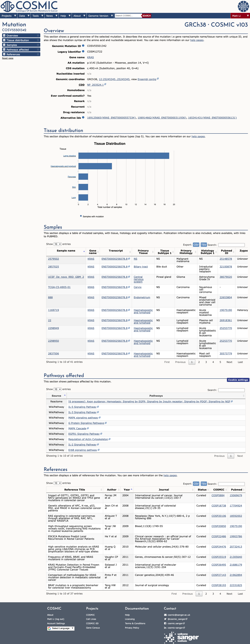The image size is (250, 644).
Task: Click the drag handle icon on the Overview sidebar item
Action: click(38, 35)
